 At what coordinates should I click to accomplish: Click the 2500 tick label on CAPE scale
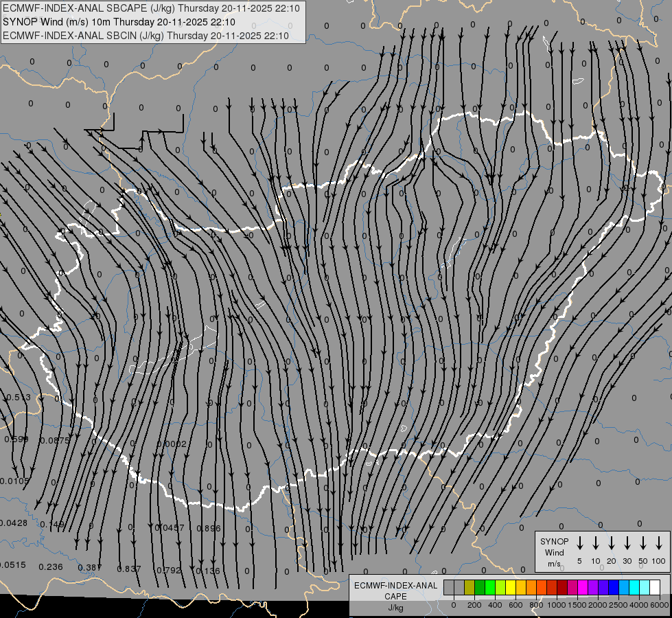[x=618, y=605]
